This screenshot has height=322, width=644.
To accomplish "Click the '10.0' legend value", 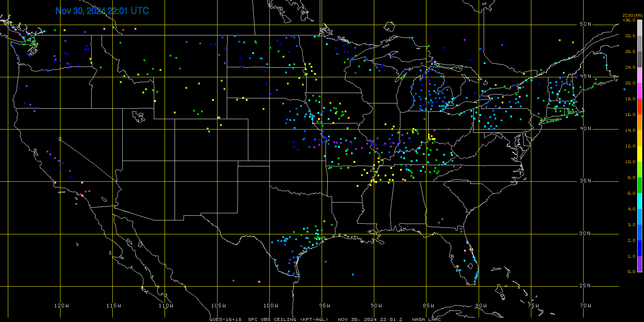I will [x=630, y=162].
